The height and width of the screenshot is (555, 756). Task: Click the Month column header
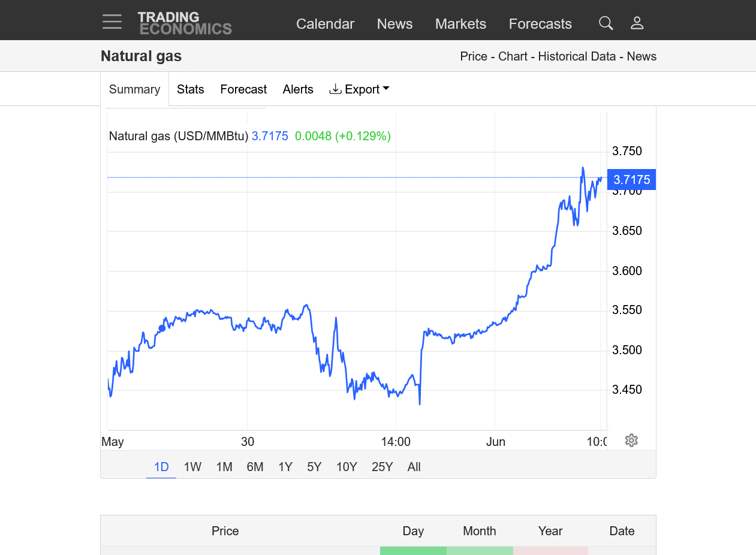[480, 531]
